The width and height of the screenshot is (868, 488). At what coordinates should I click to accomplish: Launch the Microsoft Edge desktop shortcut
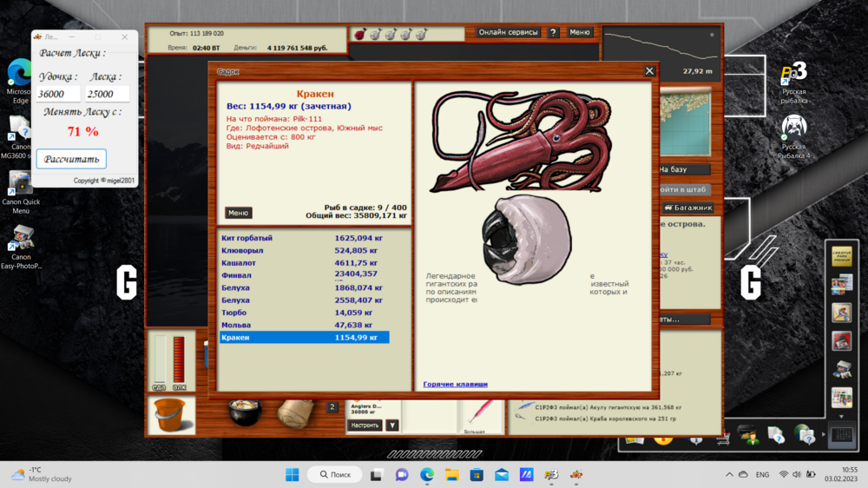[x=21, y=81]
